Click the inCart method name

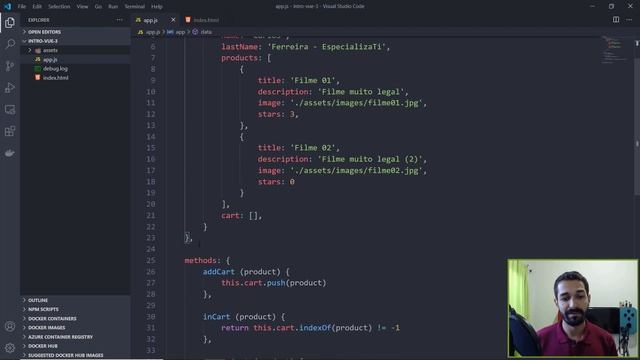click(x=216, y=317)
